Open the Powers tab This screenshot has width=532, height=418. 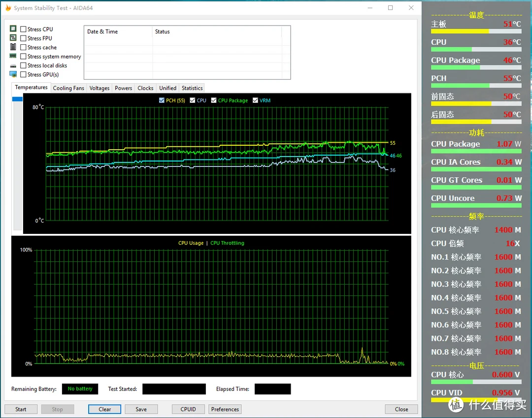(124, 88)
